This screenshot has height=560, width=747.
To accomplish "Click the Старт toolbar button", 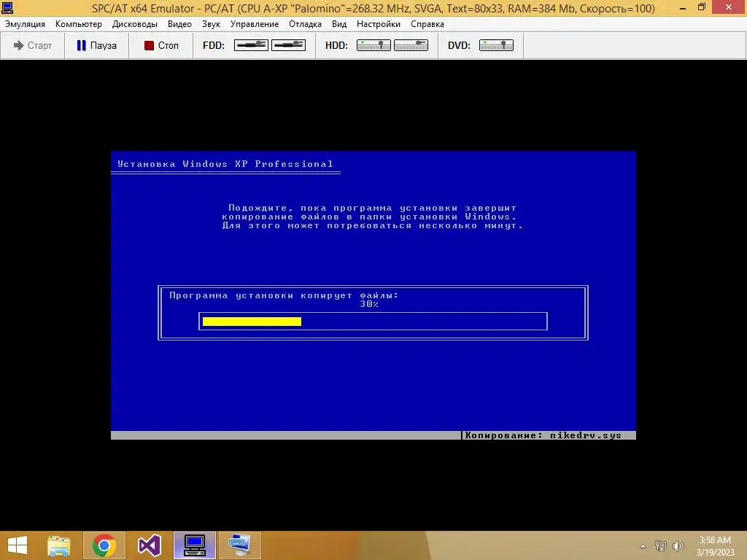I will pos(32,45).
